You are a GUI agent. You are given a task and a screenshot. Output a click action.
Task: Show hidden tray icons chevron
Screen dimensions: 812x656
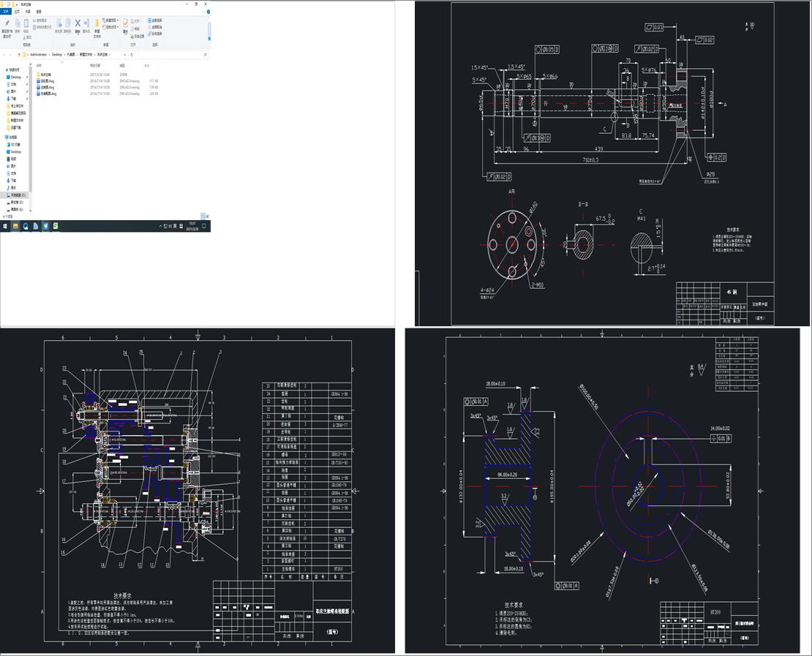click(x=160, y=226)
